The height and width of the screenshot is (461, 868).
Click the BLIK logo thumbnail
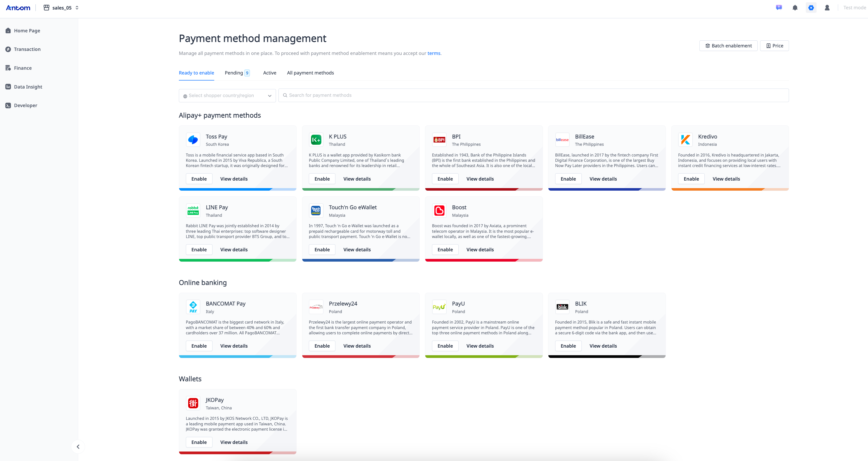pos(562,307)
